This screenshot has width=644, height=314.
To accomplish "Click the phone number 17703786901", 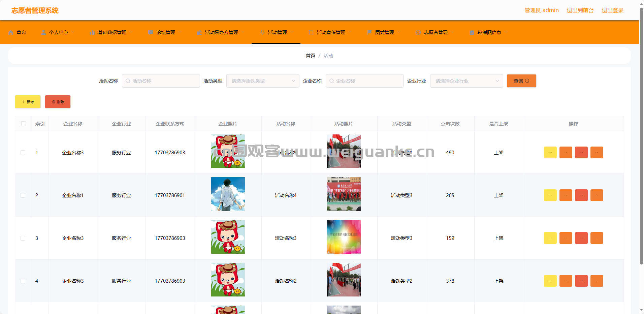I will tap(170, 195).
